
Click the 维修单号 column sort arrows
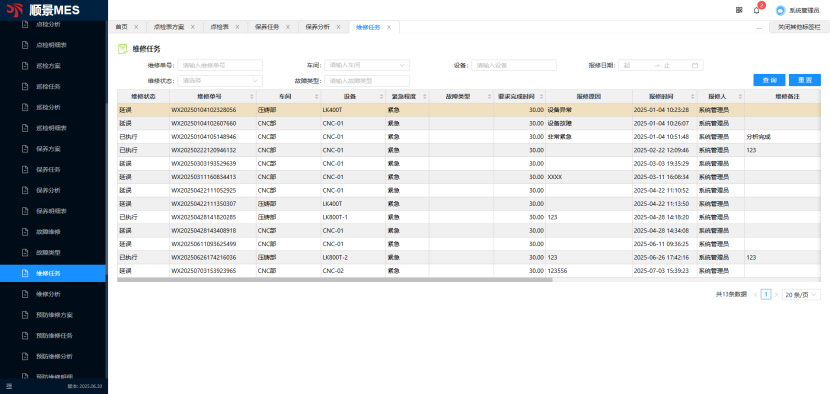click(x=251, y=97)
